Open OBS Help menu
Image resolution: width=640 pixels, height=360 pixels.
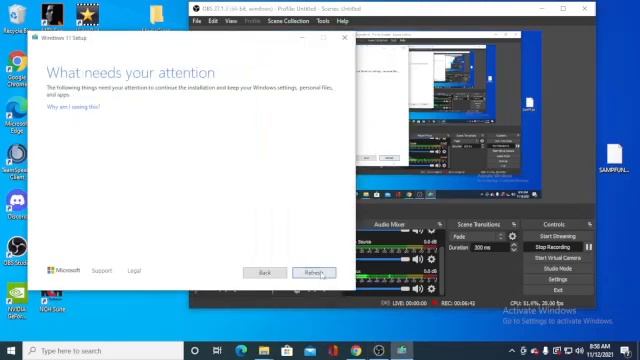click(x=342, y=21)
